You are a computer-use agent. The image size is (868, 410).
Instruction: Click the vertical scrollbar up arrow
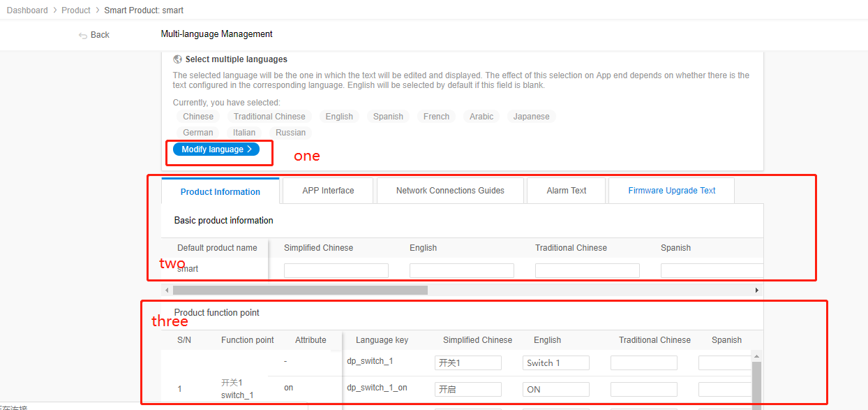click(756, 356)
